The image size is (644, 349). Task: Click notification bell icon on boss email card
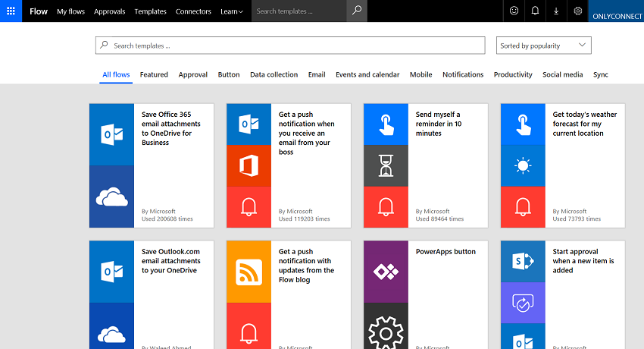249,207
